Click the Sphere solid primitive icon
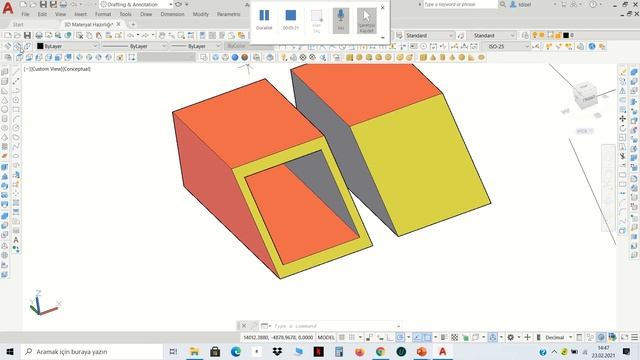640x360 pixels. [x=462, y=58]
